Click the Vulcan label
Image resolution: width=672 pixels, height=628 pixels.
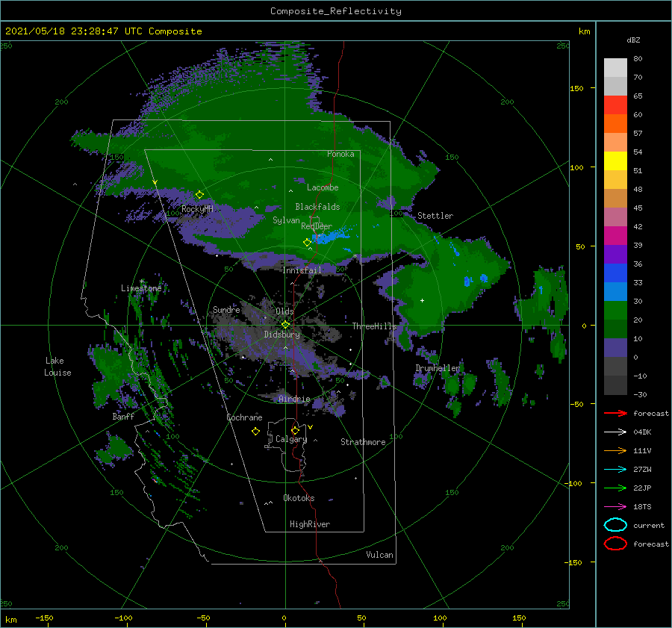point(380,555)
